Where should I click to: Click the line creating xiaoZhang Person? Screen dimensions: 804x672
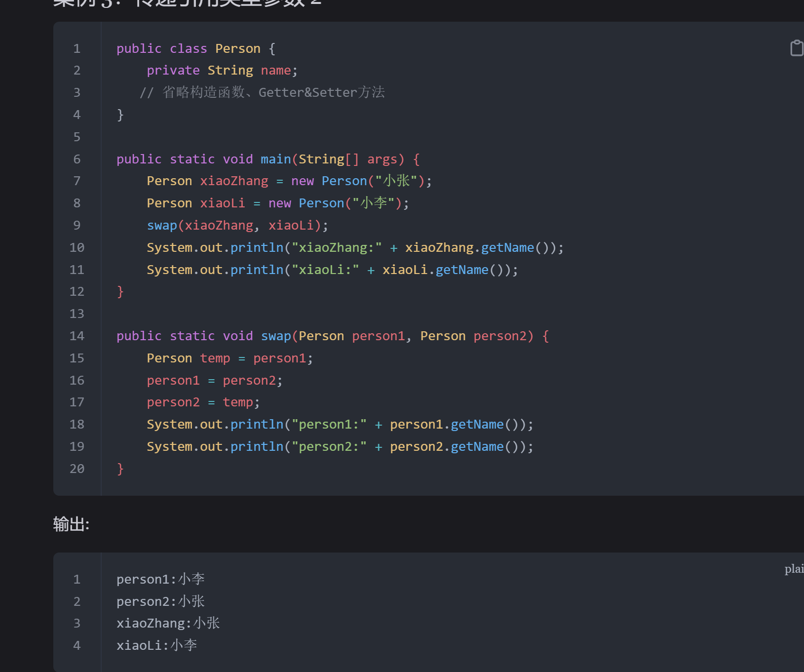click(289, 181)
